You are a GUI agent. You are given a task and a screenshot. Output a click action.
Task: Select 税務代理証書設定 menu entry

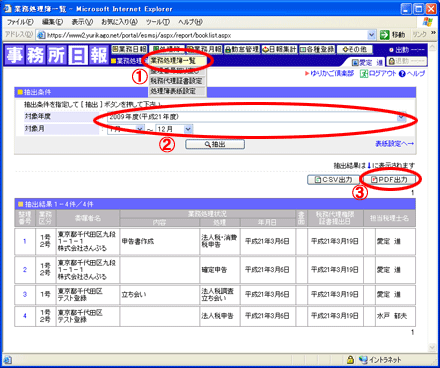tap(177, 81)
